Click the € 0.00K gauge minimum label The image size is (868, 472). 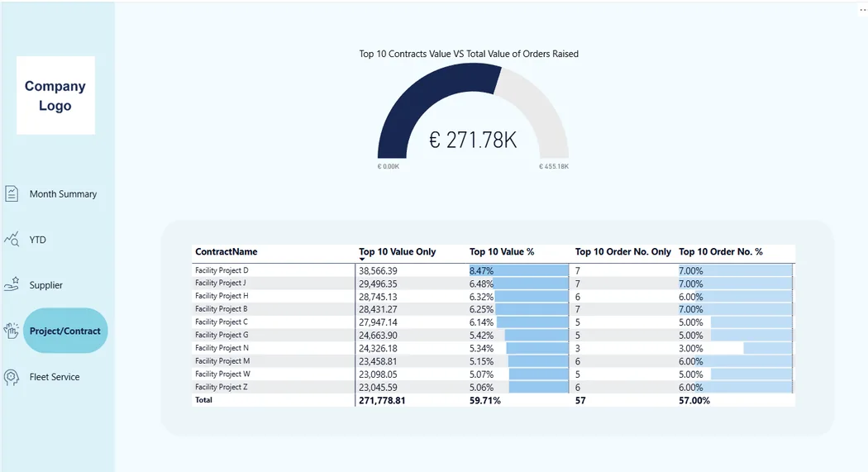(388, 166)
